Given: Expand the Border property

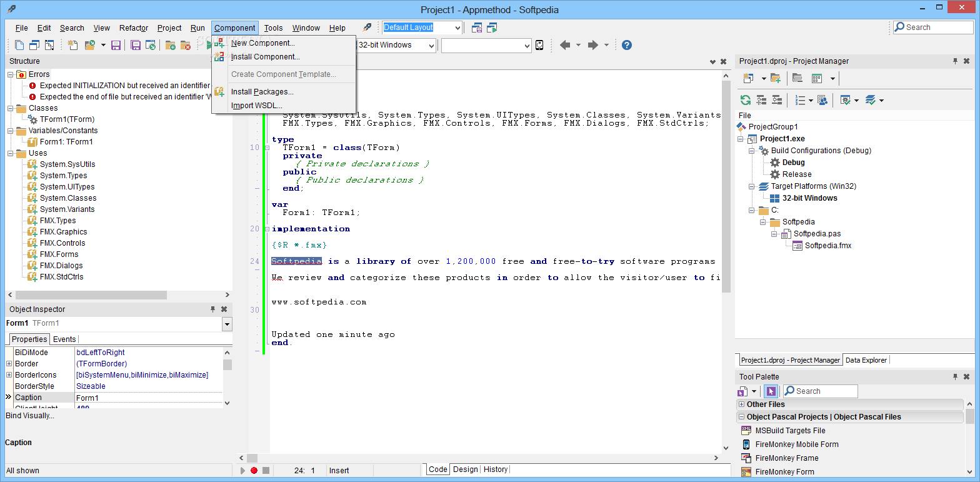Looking at the screenshot, I should click(9, 364).
